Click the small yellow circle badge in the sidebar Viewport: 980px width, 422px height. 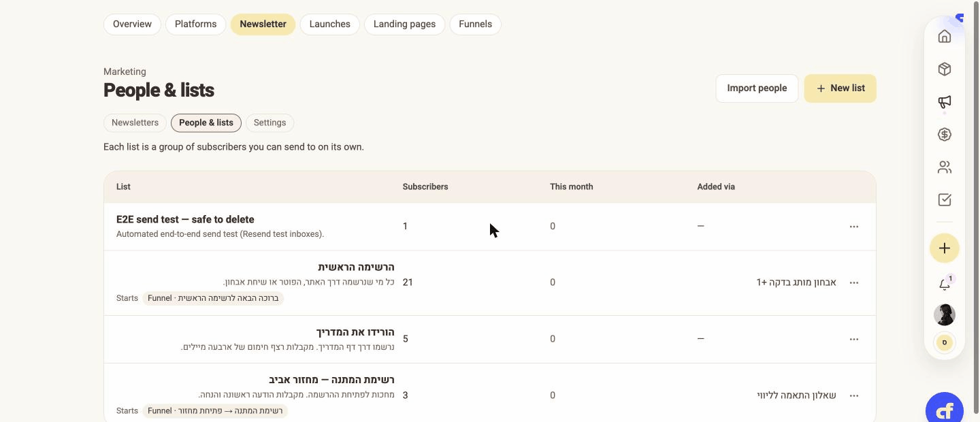945,342
